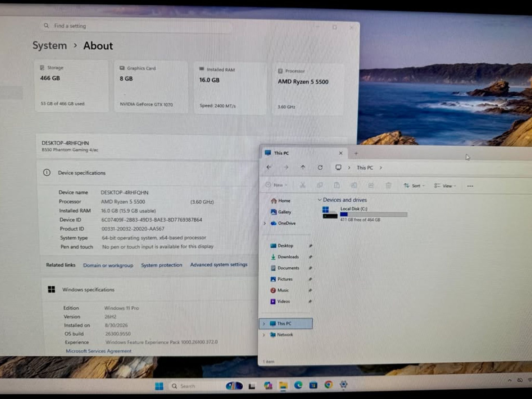Open the Start menu from the taskbar

pyautogui.click(x=159, y=386)
